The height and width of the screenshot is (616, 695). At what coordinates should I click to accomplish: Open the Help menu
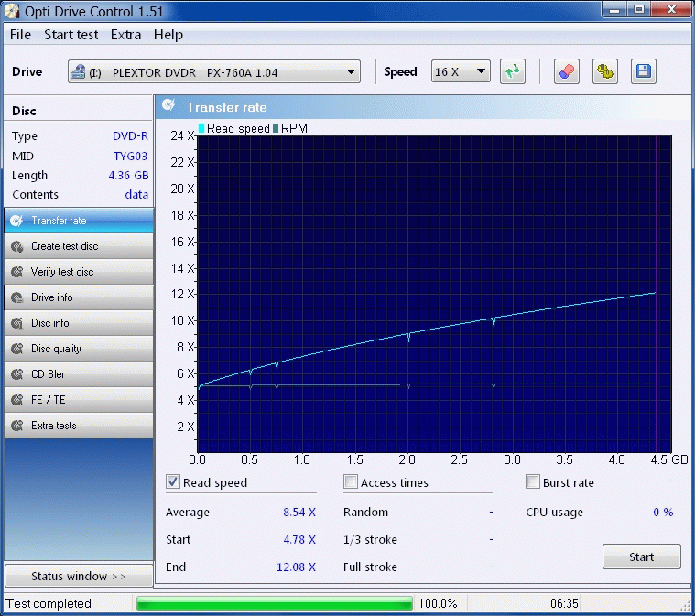tap(168, 35)
